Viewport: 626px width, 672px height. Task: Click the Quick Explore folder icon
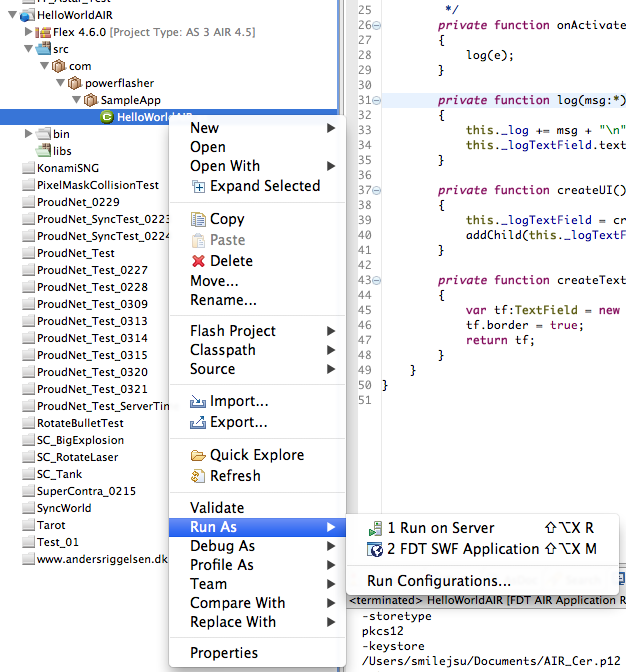198,455
